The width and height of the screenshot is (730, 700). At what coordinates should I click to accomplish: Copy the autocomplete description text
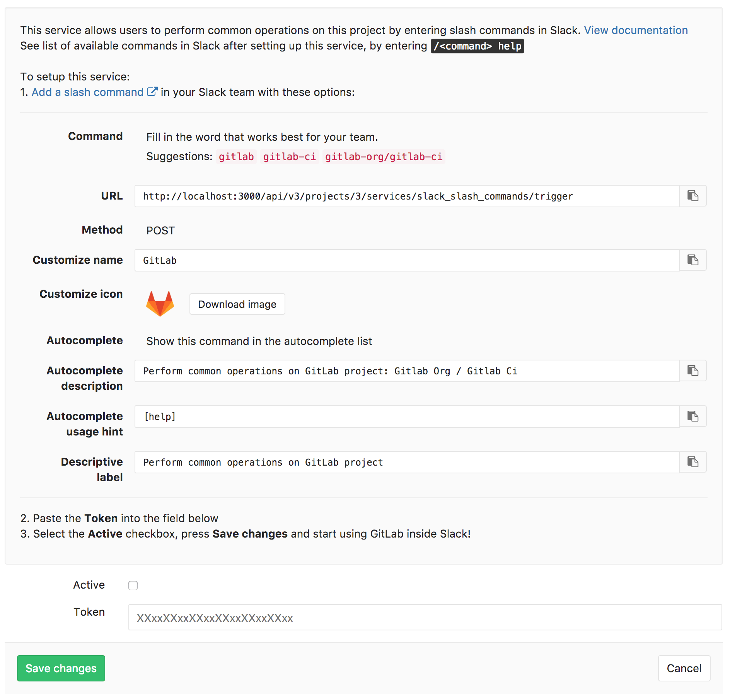click(x=692, y=370)
